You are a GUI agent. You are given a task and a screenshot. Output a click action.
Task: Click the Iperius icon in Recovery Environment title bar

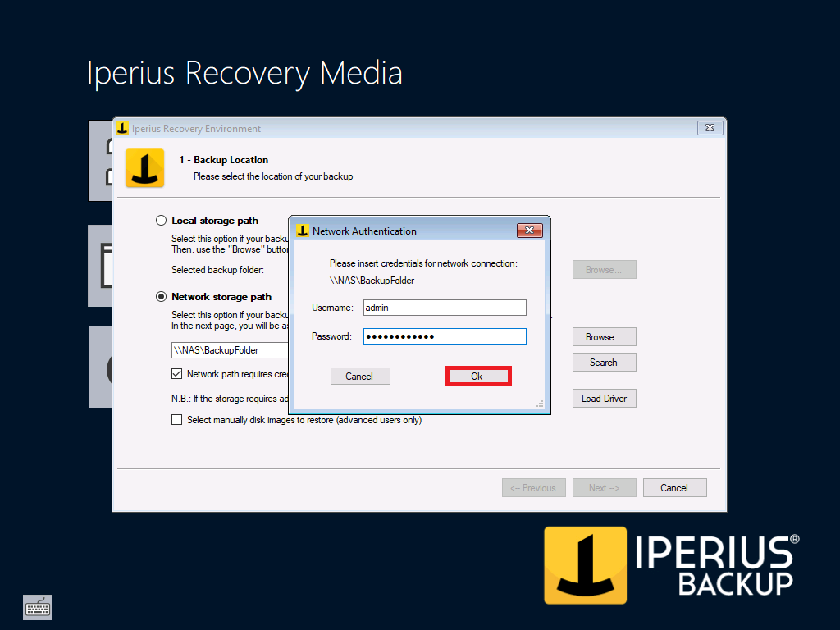click(122, 128)
